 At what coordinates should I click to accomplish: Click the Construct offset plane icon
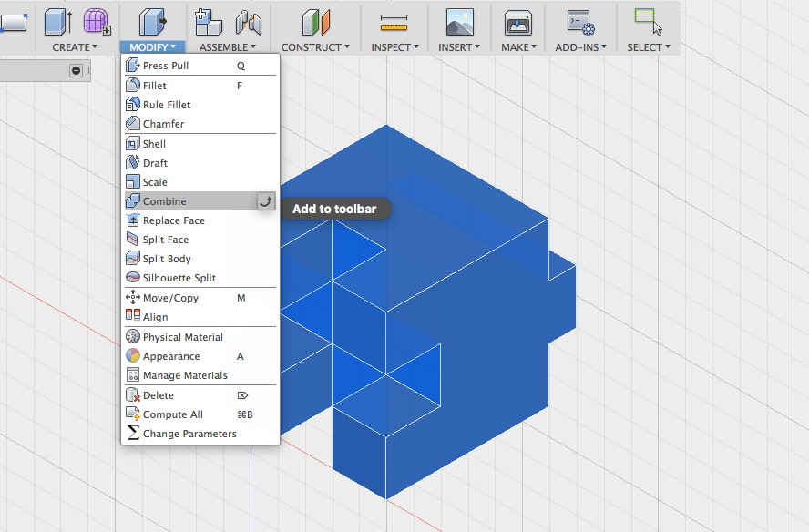tap(316, 22)
